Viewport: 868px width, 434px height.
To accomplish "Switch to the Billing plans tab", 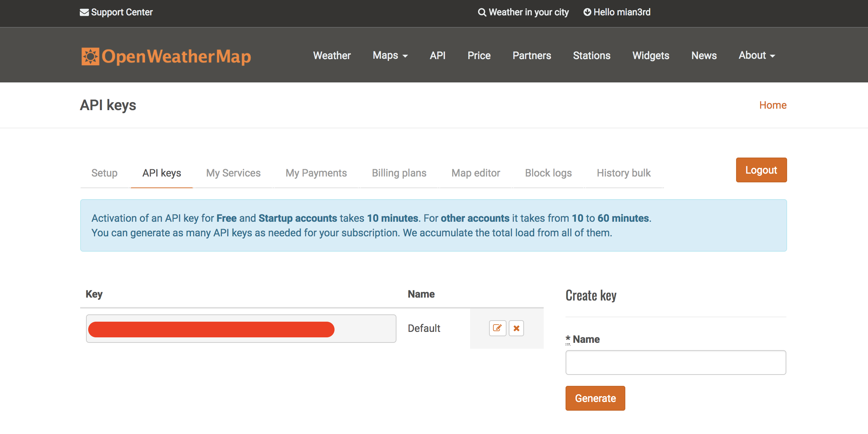I will (x=399, y=173).
